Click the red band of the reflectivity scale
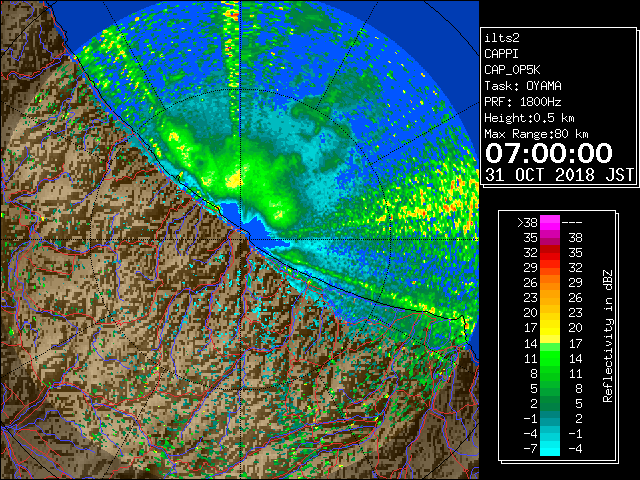The height and width of the screenshot is (480, 640). 550,253
